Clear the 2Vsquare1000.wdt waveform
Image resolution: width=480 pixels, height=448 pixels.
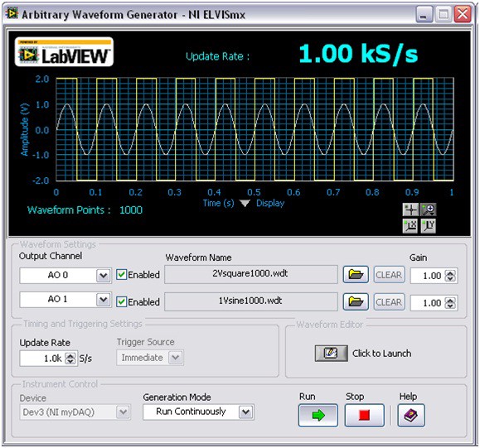click(389, 275)
